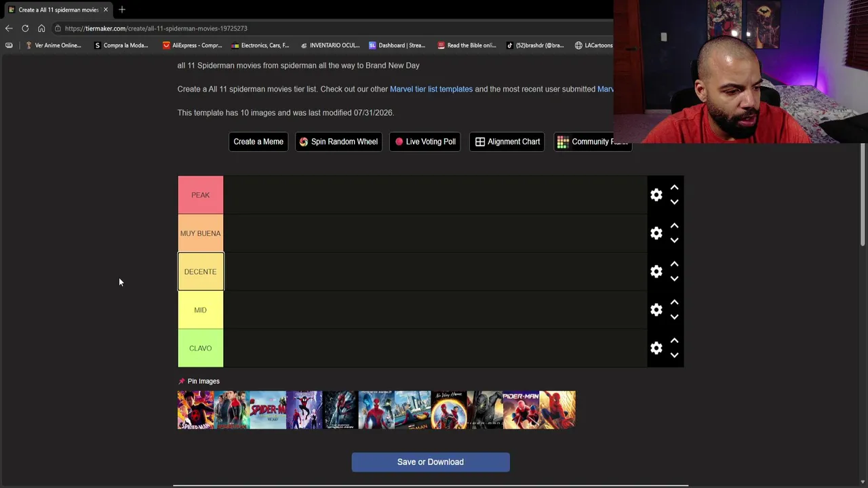Open the AliExpress bookmark
Viewport: 868px width, 488px height.
[x=193, y=45]
